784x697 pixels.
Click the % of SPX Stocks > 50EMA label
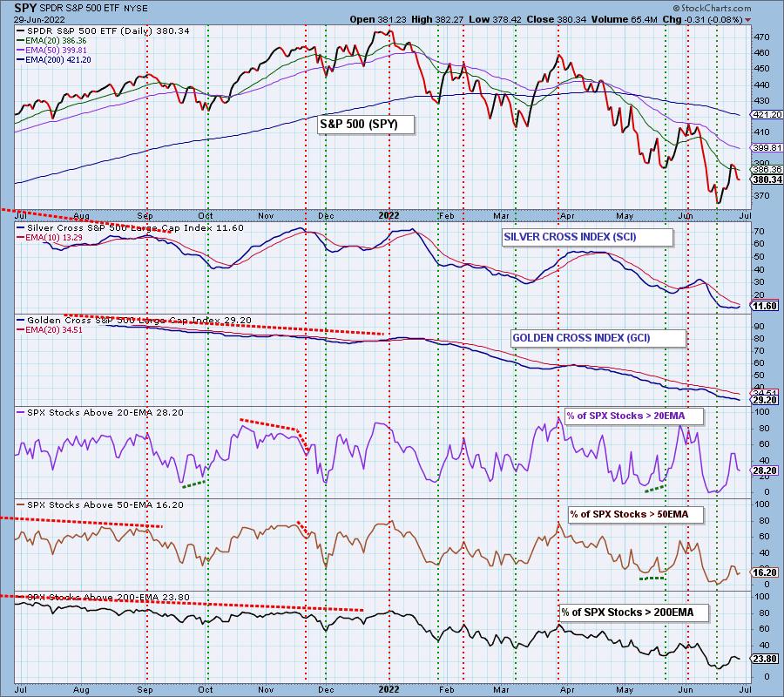pyautogui.click(x=634, y=515)
